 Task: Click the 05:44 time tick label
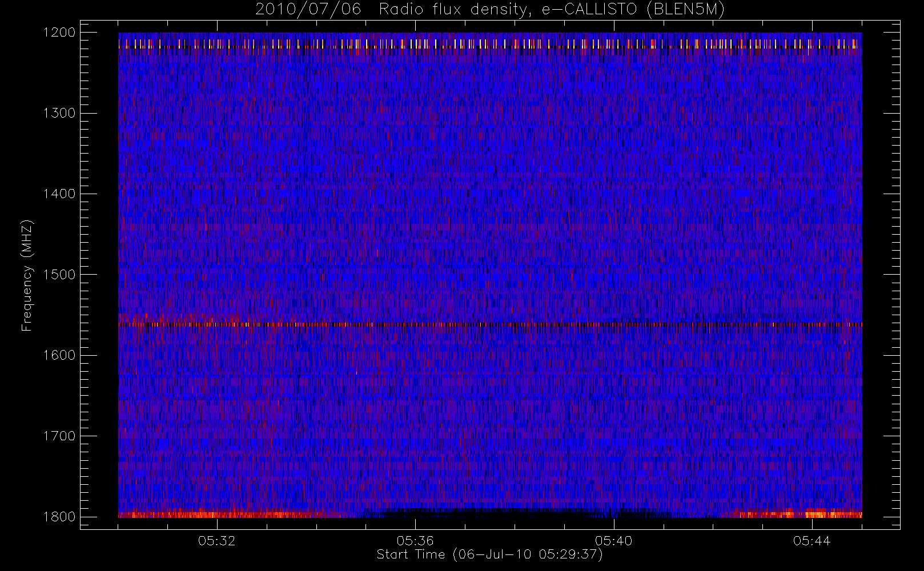(x=811, y=541)
